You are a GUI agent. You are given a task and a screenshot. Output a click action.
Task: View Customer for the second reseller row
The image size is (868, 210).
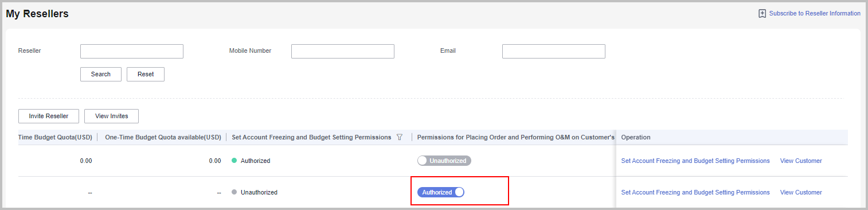point(801,192)
